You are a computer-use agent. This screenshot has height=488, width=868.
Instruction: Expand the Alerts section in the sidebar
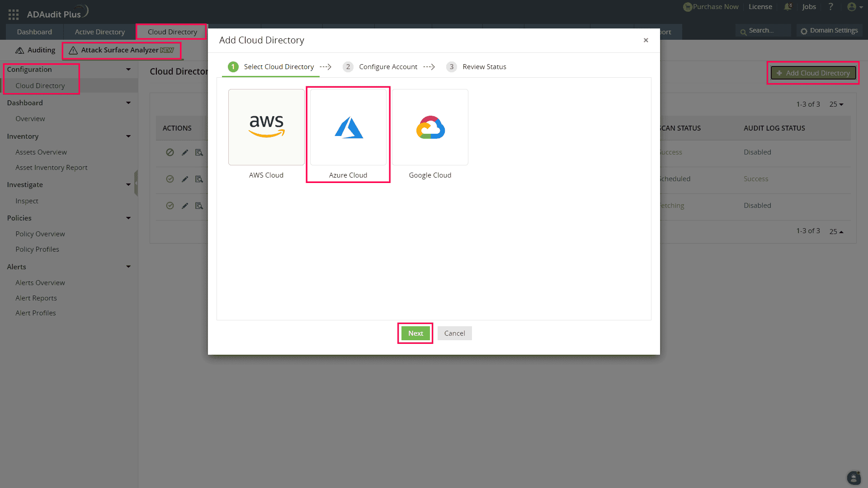point(129,267)
